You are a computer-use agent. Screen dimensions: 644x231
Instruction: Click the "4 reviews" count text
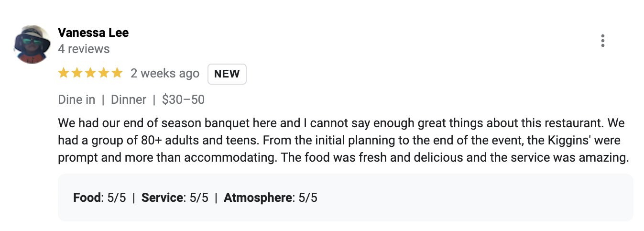(x=84, y=49)
